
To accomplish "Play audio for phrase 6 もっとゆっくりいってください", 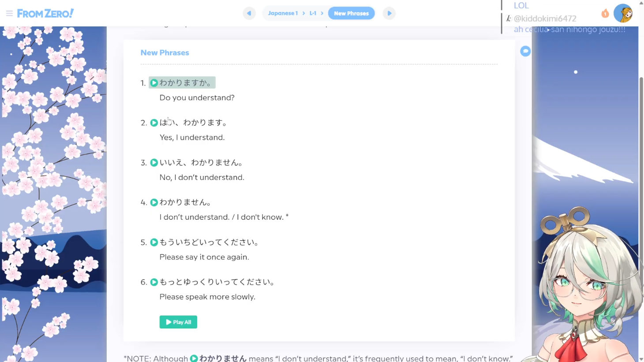I will click(x=154, y=282).
